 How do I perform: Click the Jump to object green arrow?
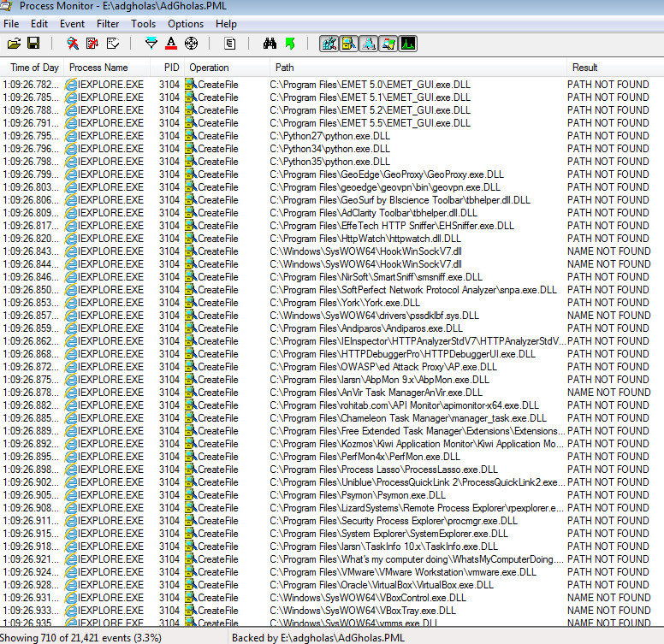[x=290, y=43]
